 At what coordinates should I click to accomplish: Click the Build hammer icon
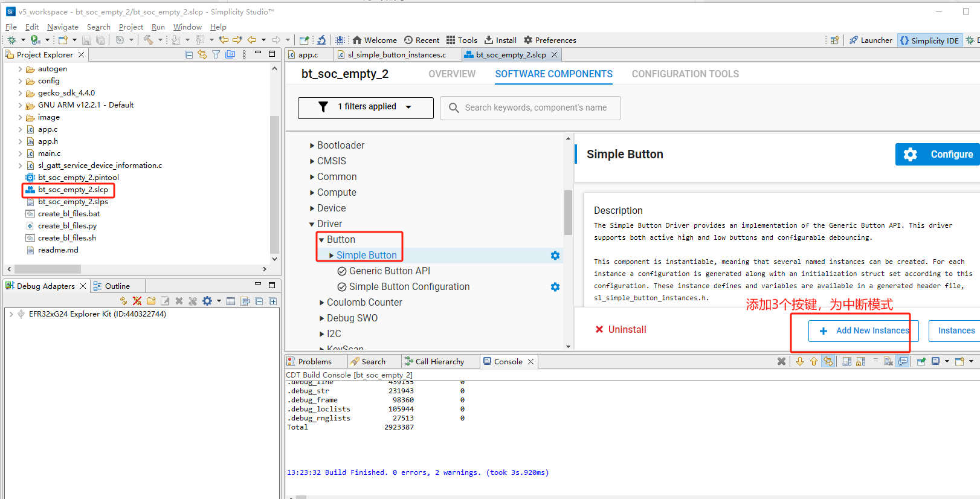point(148,40)
